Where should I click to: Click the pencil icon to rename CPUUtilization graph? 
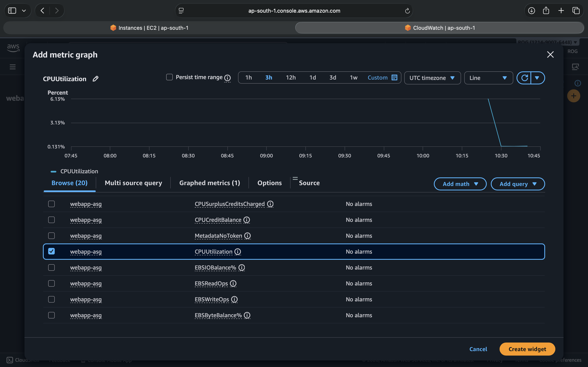pyautogui.click(x=96, y=79)
